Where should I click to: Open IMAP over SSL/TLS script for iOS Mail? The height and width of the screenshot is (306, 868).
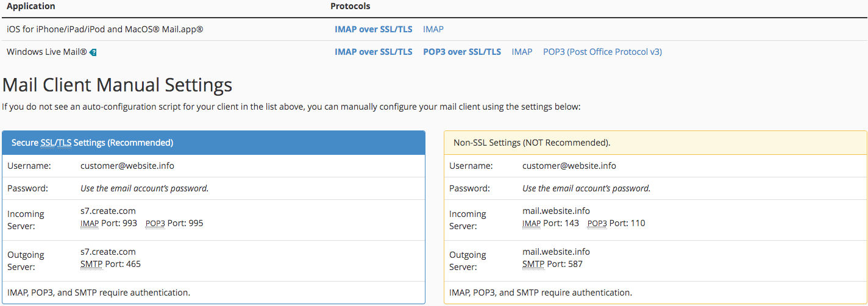373,29
